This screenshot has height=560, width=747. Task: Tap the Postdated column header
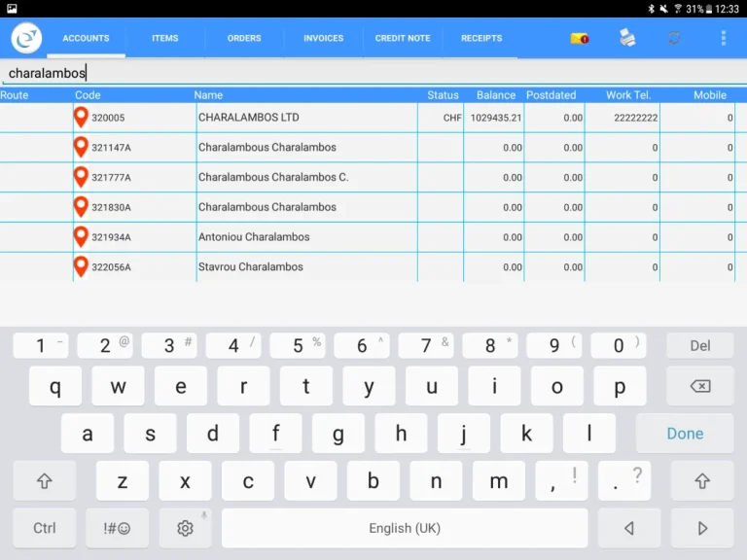[551, 95]
